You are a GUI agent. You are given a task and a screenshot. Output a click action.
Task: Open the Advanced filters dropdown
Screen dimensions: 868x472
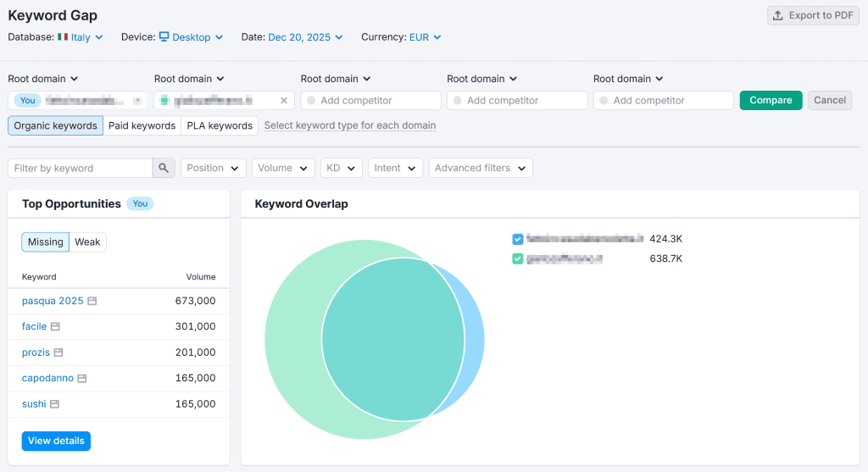[481, 169]
